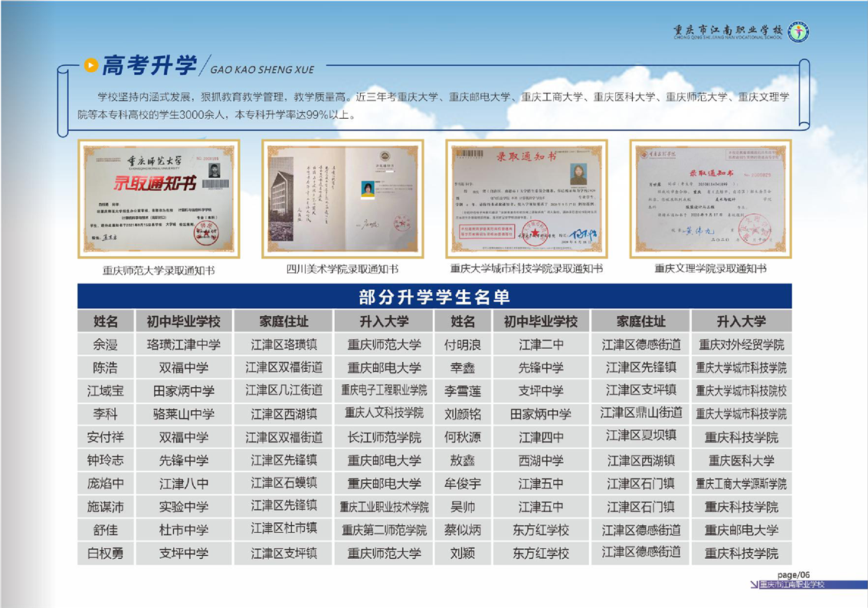The image size is (868, 608).
Task: Select student name 江域宝
Action: [105, 391]
